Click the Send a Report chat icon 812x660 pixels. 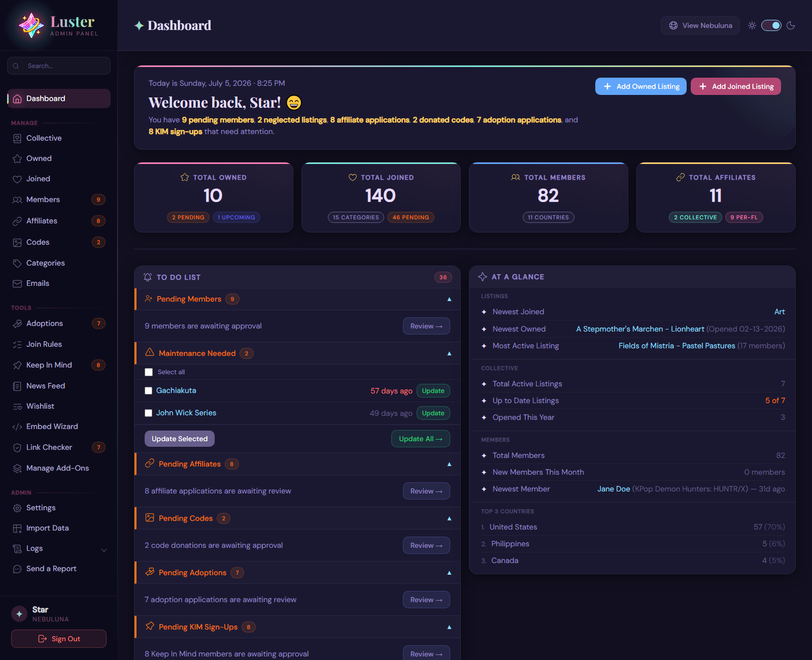click(x=17, y=569)
